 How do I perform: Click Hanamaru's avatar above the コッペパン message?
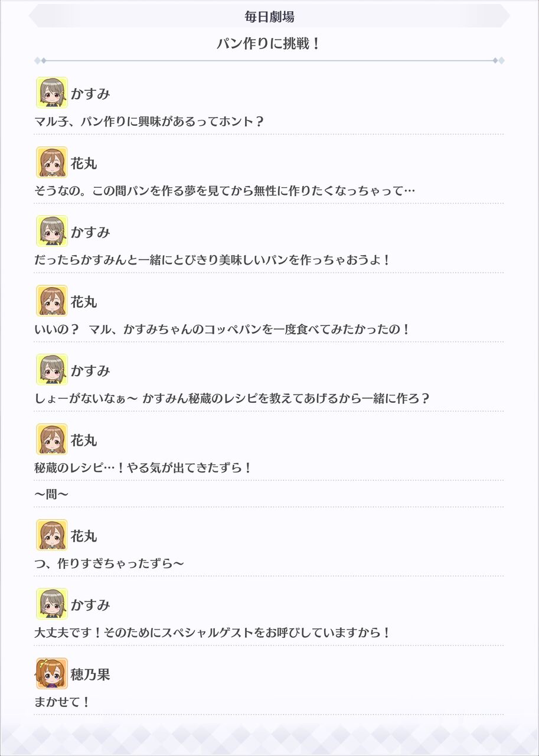(52, 301)
